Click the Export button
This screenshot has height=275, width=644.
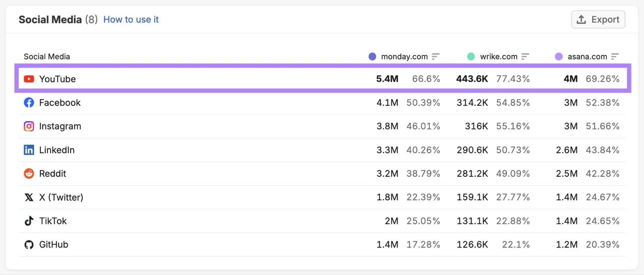598,19
